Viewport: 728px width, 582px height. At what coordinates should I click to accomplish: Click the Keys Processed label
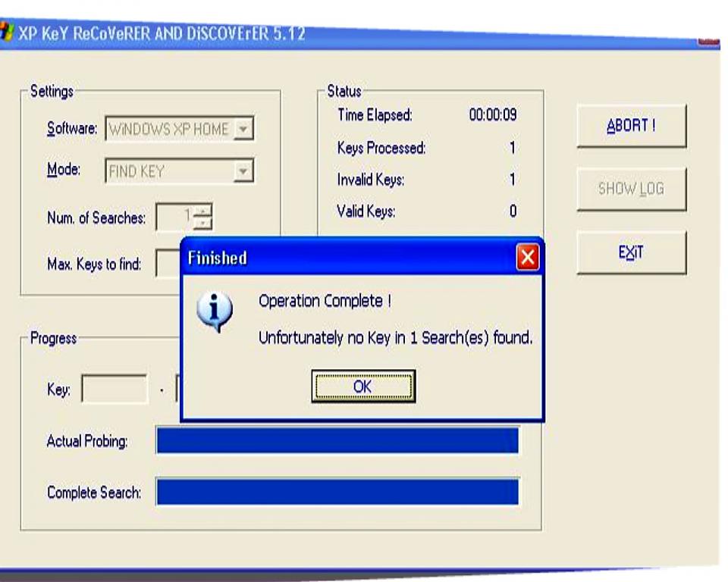click(x=381, y=148)
